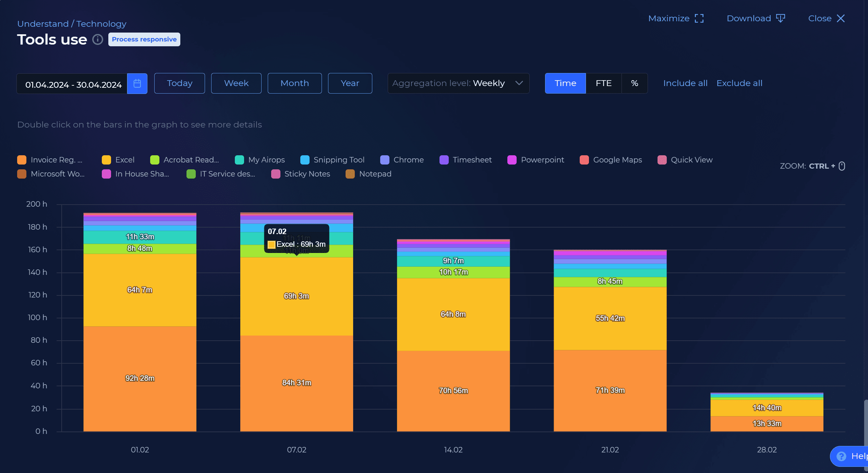Close the Tools use panel
Image resolution: width=868 pixels, height=473 pixels.
[841, 18]
